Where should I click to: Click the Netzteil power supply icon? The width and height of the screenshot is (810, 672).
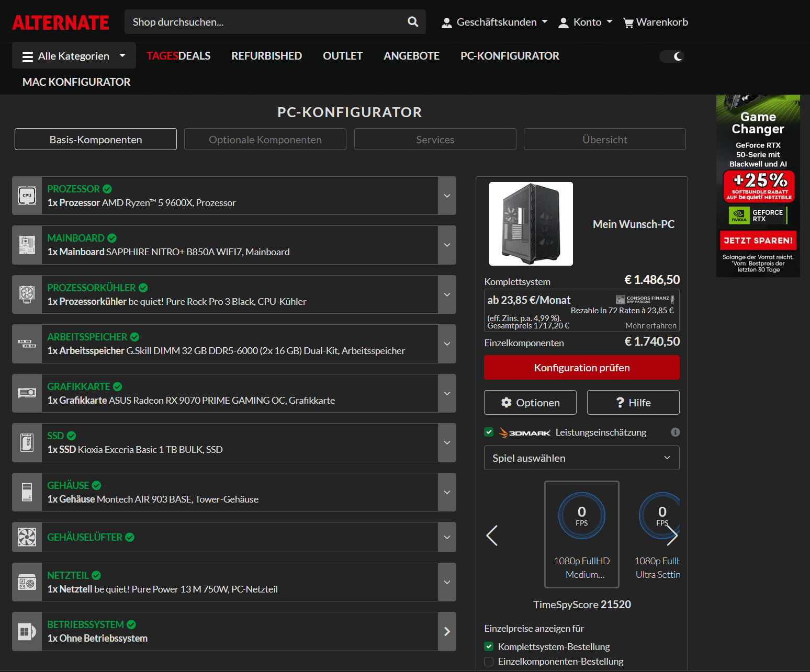pyautogui.click(x=27, y=582)
